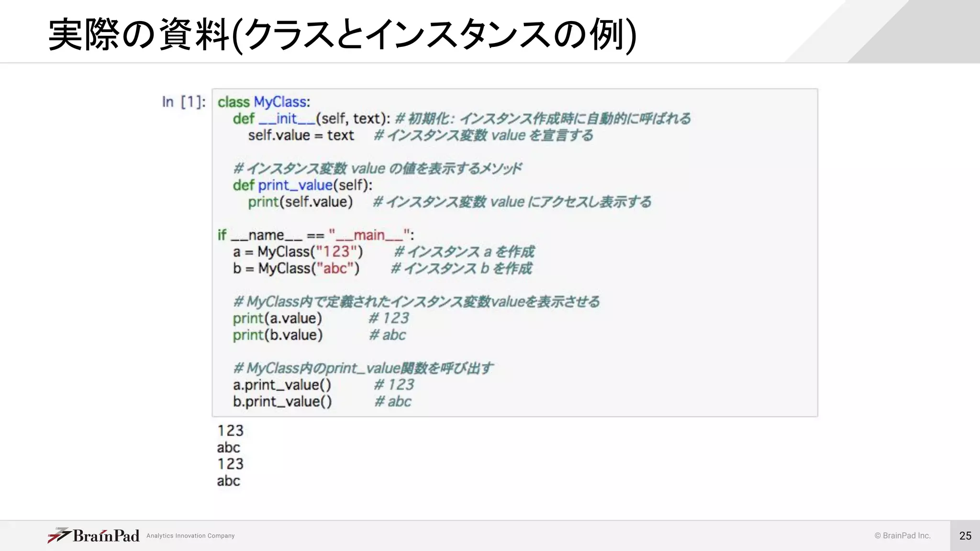980x551 pixels.
Task: Click the comment 'インスタンス b を作成'
Action: click(462, 268)
